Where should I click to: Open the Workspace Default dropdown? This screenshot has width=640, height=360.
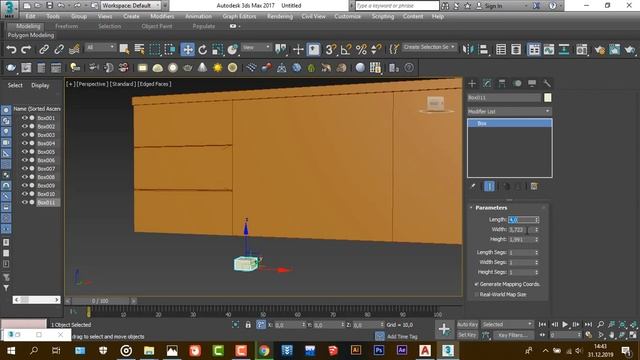[x=131, y=6]
